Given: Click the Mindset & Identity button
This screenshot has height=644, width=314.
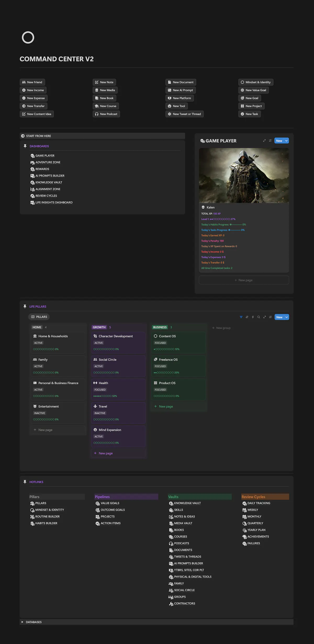Looking at the screenshot, I should (x=256, y=82).
